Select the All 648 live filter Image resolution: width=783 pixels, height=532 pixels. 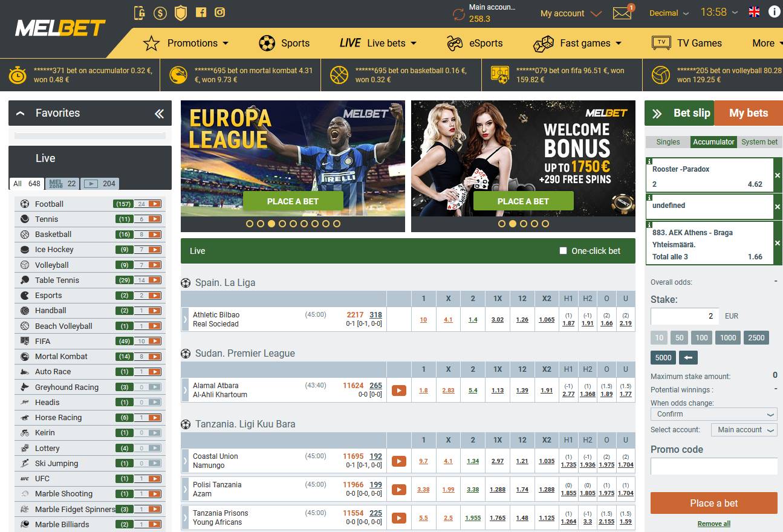tap(27, 184)
